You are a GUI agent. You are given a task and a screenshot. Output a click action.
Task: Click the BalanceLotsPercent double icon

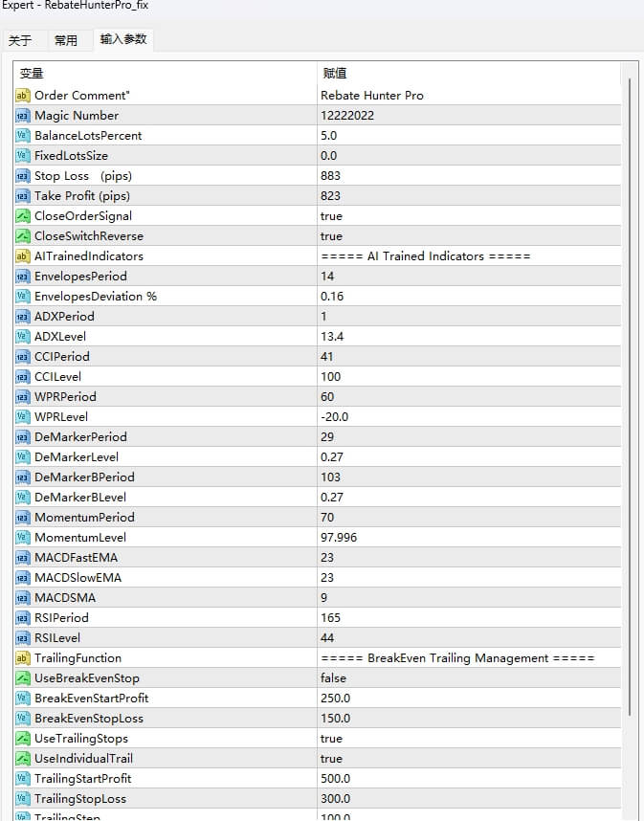click(23, 136)
